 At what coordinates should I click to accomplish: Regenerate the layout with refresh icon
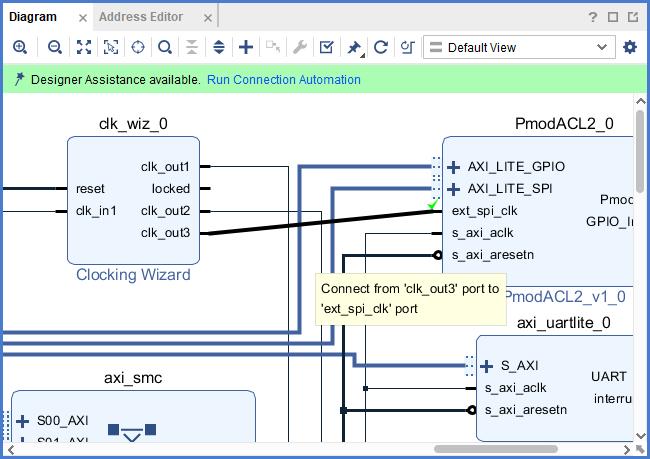click(381, 47)
